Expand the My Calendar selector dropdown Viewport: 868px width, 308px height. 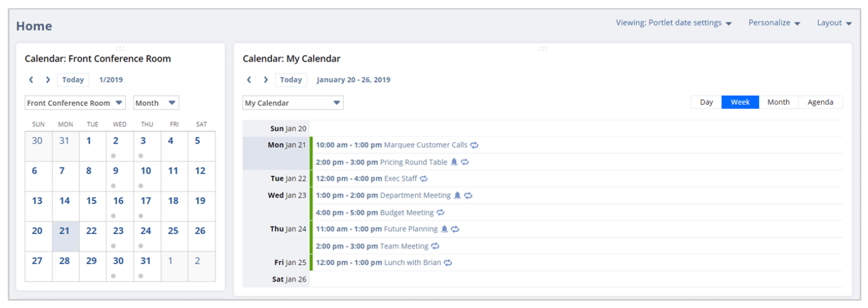coord(293,103)
